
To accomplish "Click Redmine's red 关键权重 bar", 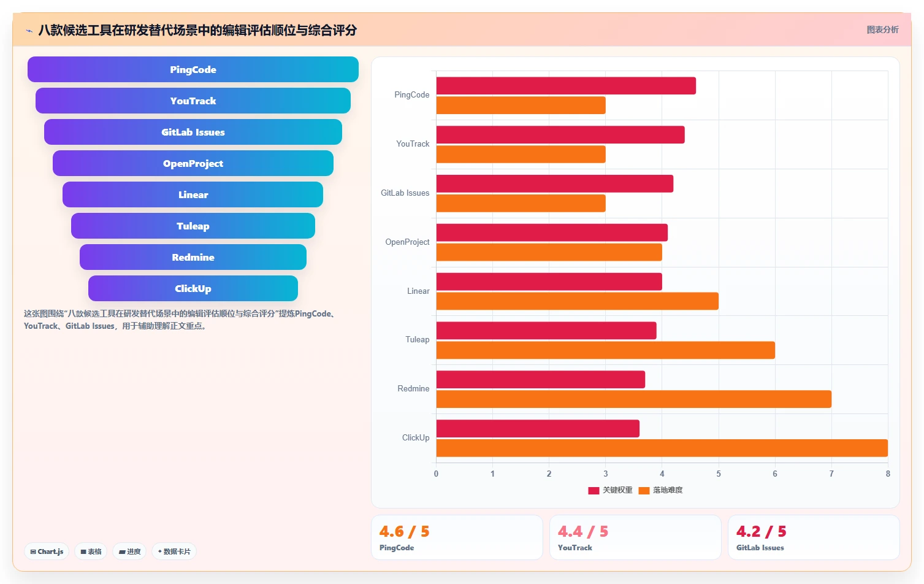I will click(x=541, y=380).
